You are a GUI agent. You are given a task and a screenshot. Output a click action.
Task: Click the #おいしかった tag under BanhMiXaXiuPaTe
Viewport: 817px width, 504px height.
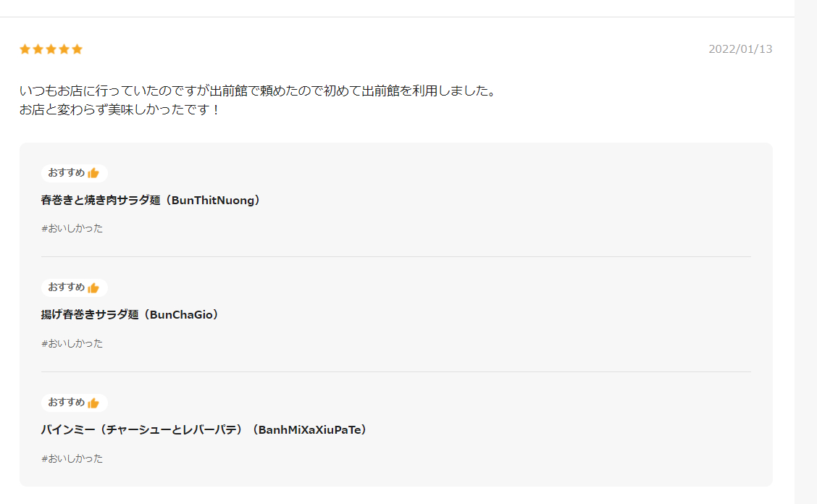point(72,458)
